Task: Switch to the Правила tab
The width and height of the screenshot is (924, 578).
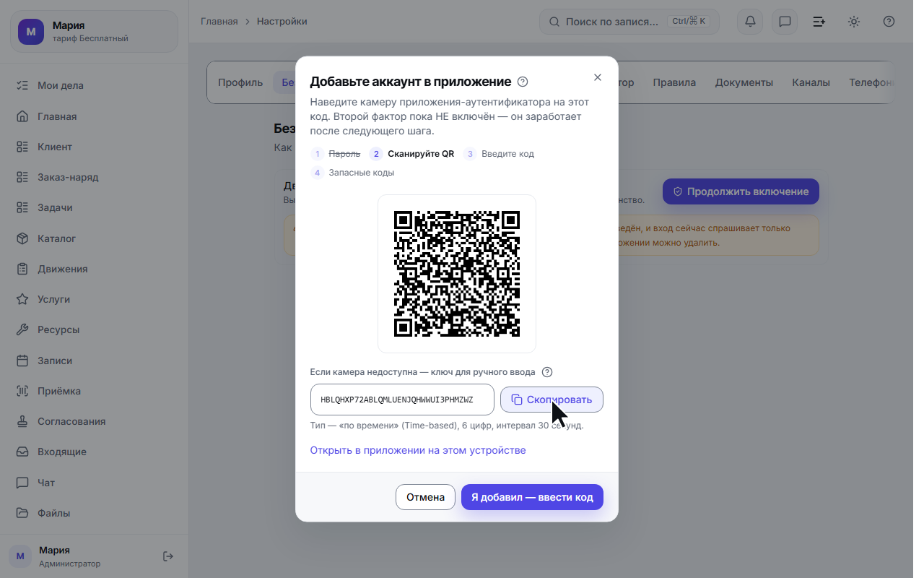Action: (674, 82)
